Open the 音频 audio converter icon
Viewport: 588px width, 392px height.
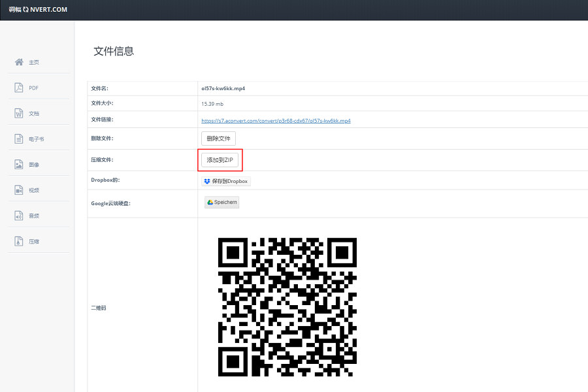[19, 216]
